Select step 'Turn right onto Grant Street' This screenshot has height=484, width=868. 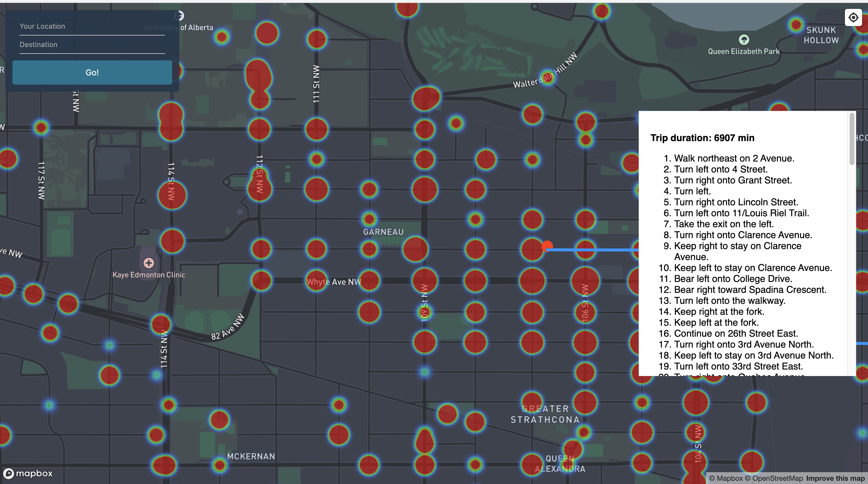pos(733,180)
